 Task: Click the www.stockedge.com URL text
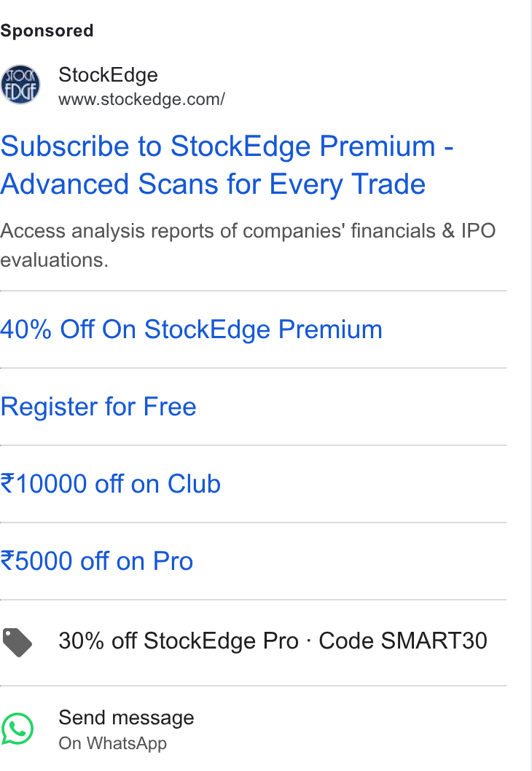click(x=141, y=99)
